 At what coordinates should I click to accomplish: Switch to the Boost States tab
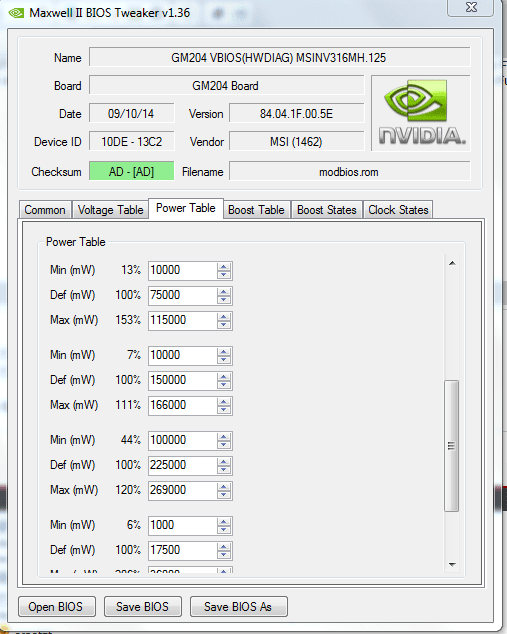(x=327, y=210)
